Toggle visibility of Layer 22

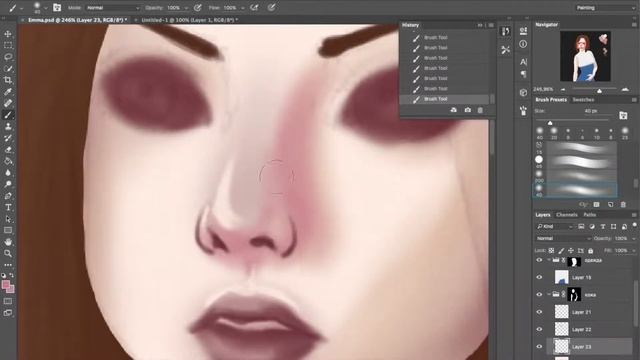[x=539, y=329]
